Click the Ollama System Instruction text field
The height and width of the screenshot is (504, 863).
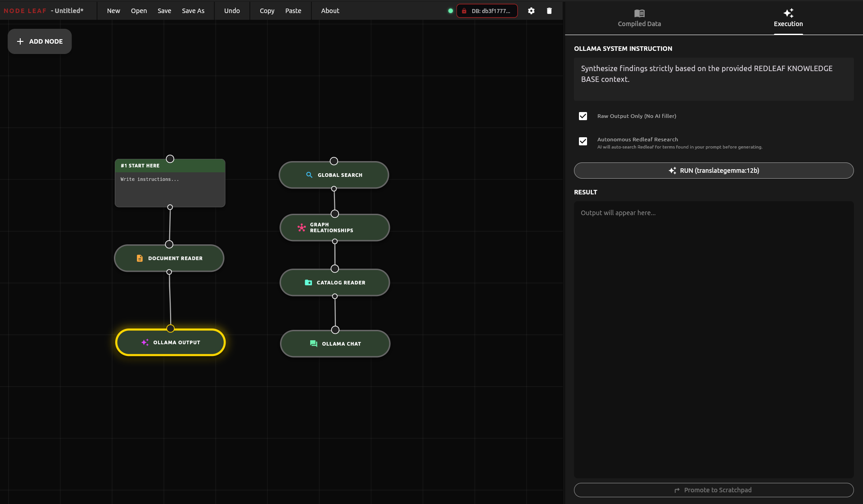pos(714,79)
